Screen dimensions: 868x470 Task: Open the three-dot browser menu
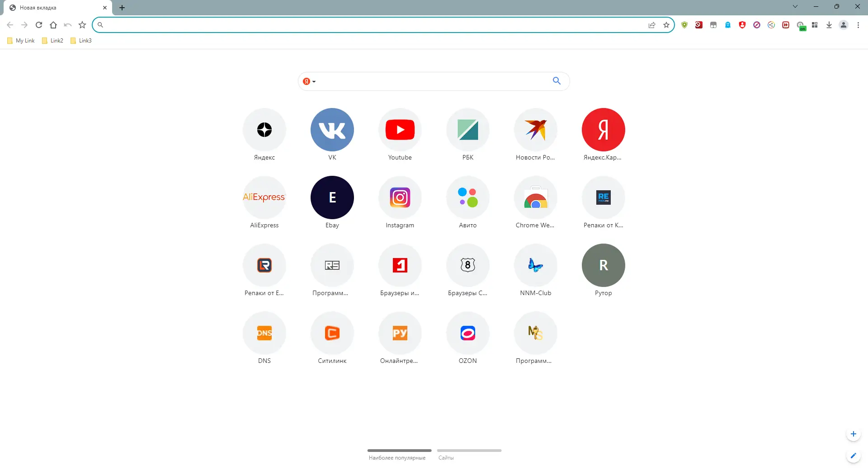(858, 25)
